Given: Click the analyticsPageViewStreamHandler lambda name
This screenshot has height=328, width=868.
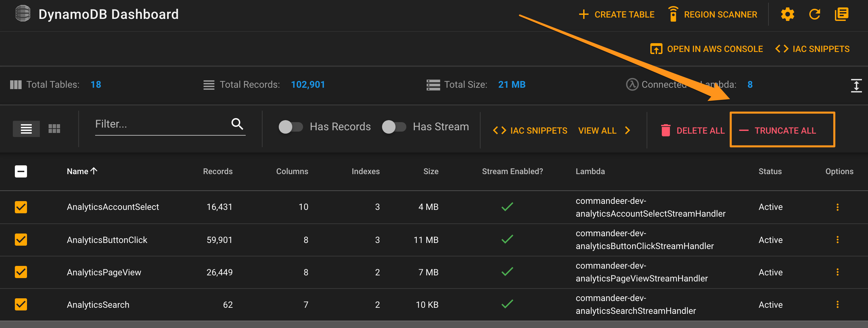Looking at the screenshot, I should click(642, 272).
